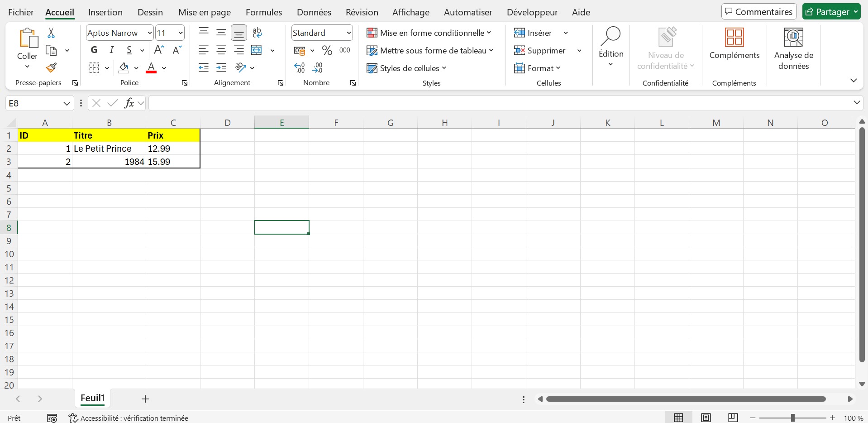Click accounting number format icon

300,50
